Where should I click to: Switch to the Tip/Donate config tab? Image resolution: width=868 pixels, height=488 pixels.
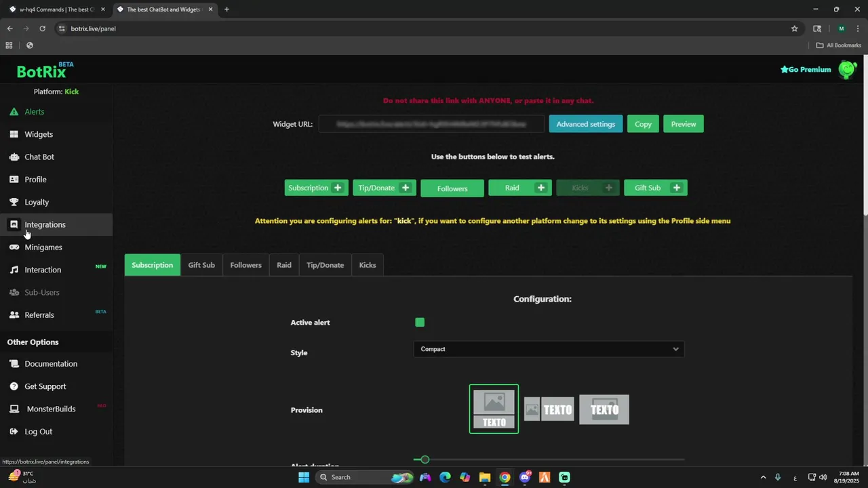coord(325,265)
